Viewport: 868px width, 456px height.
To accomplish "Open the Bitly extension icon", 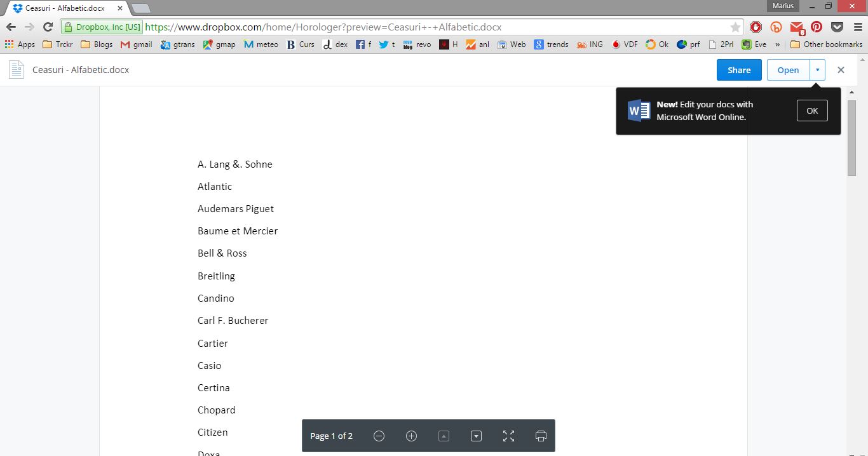I will point(776,27).
